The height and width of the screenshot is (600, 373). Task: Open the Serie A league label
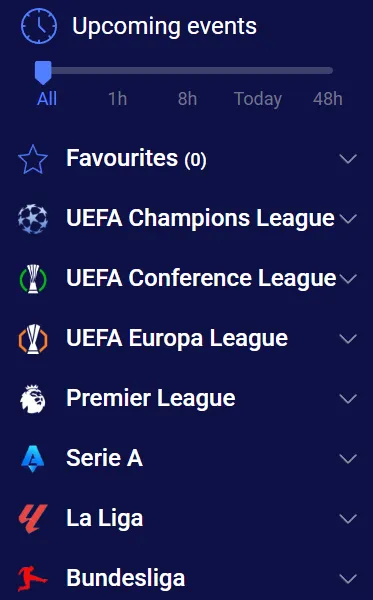click(x=104, y=458)
